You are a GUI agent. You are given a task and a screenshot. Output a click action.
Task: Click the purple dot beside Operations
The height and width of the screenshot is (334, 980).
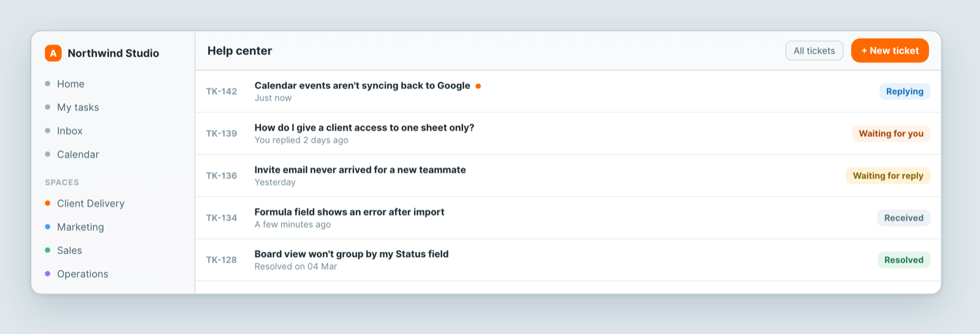(48, 274)
